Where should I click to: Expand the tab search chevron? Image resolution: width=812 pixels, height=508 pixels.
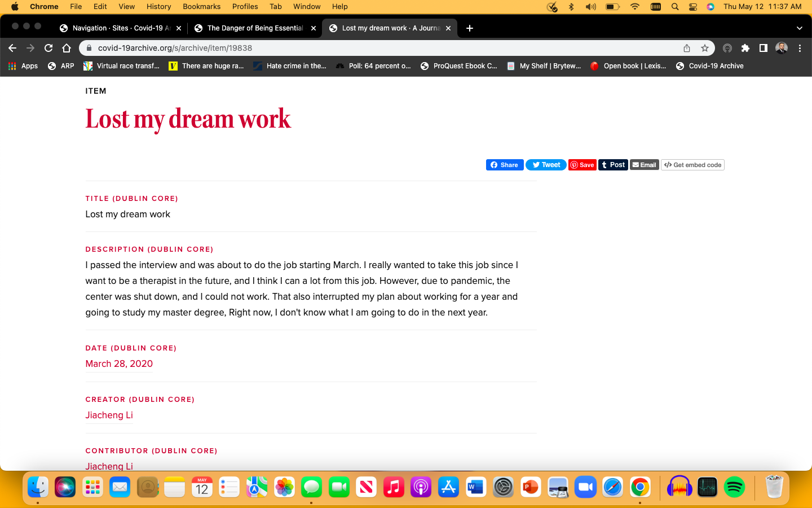click(799, 28)
